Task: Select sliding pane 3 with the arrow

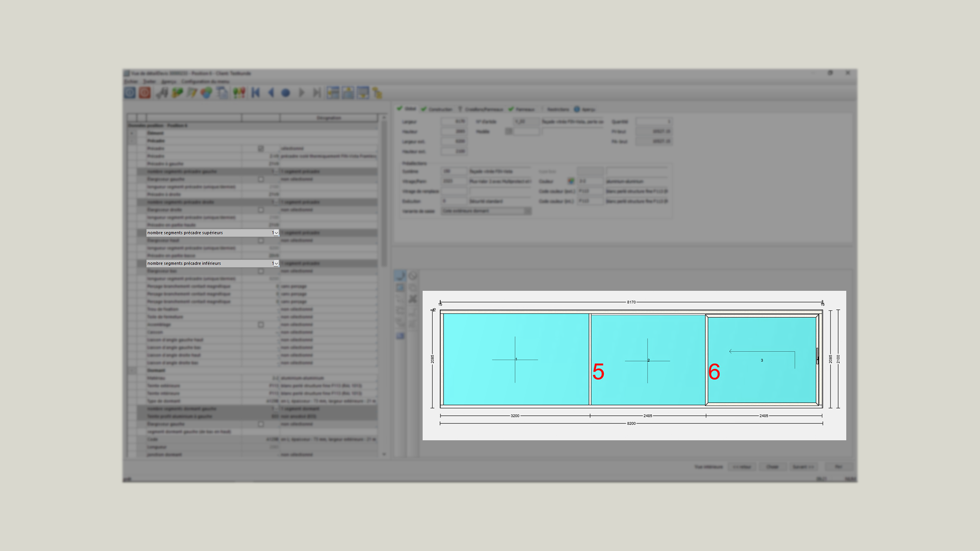Action: (x=762, y=360)
